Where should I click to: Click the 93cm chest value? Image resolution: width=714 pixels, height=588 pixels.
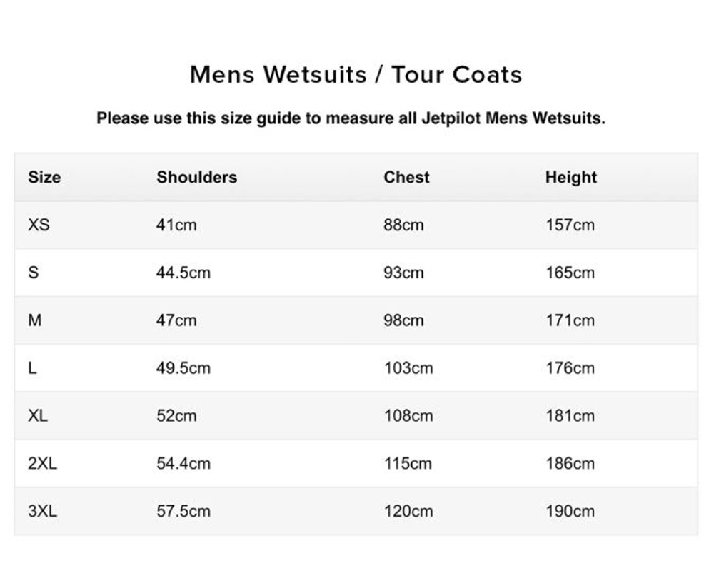[403, 273]
